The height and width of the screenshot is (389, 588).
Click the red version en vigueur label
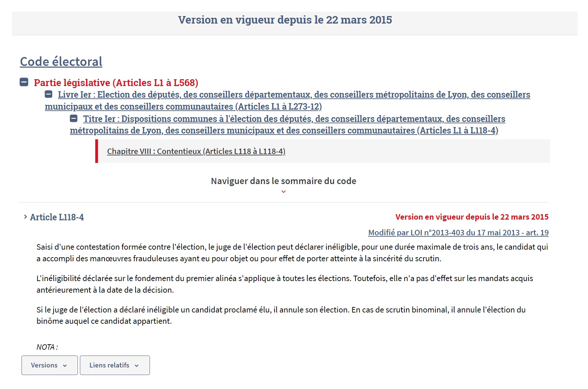[x=472, y=217]
